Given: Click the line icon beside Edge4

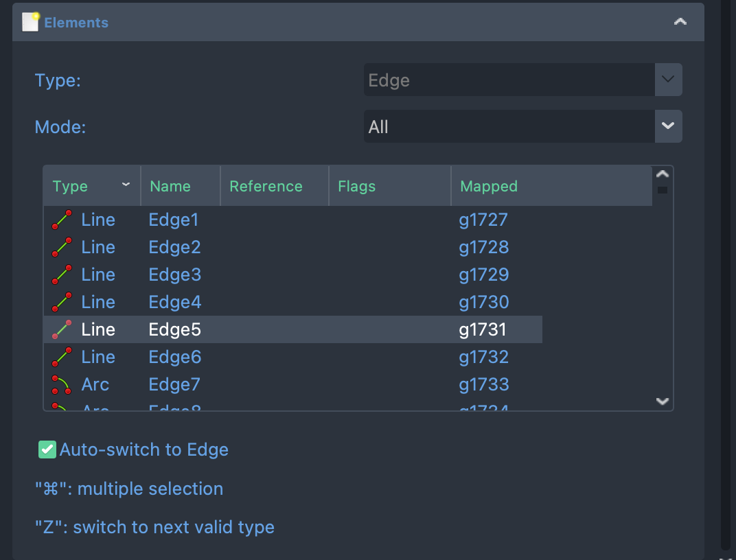Looking at the screenshot, I should pos(62,303).
